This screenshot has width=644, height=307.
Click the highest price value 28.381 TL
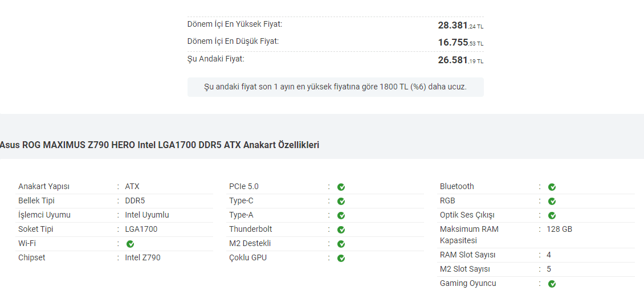[460, 25]
